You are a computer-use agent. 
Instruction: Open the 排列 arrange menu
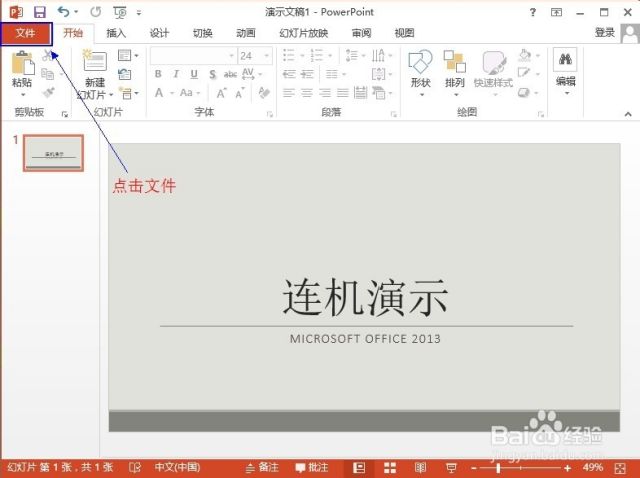[455, 73]
